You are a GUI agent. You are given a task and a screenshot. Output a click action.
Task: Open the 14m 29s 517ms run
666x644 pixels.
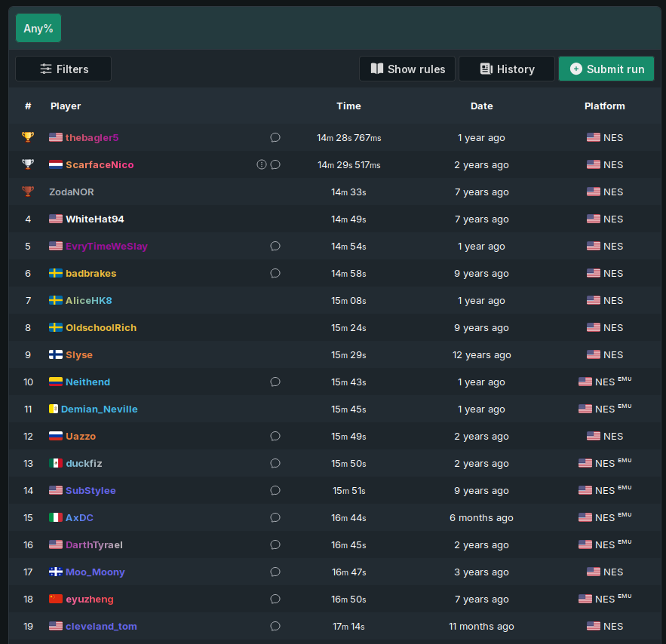pos(348,164)
